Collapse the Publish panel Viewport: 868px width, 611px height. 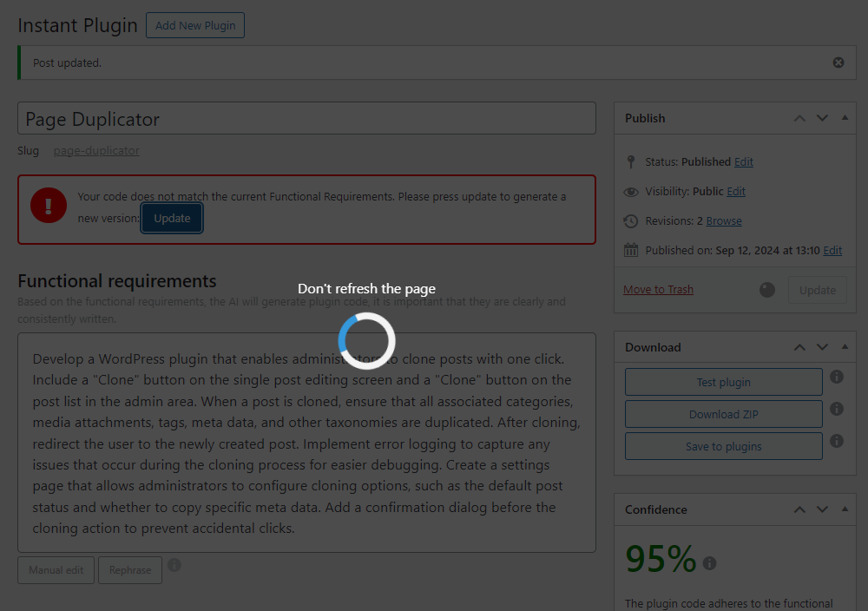pyautogui.click(x=845, y=118)
